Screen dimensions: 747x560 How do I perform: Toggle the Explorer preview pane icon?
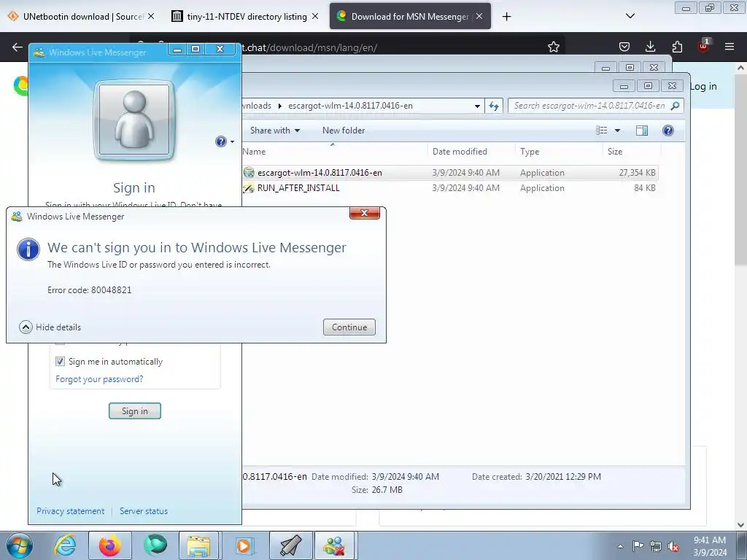pos(642,131)
